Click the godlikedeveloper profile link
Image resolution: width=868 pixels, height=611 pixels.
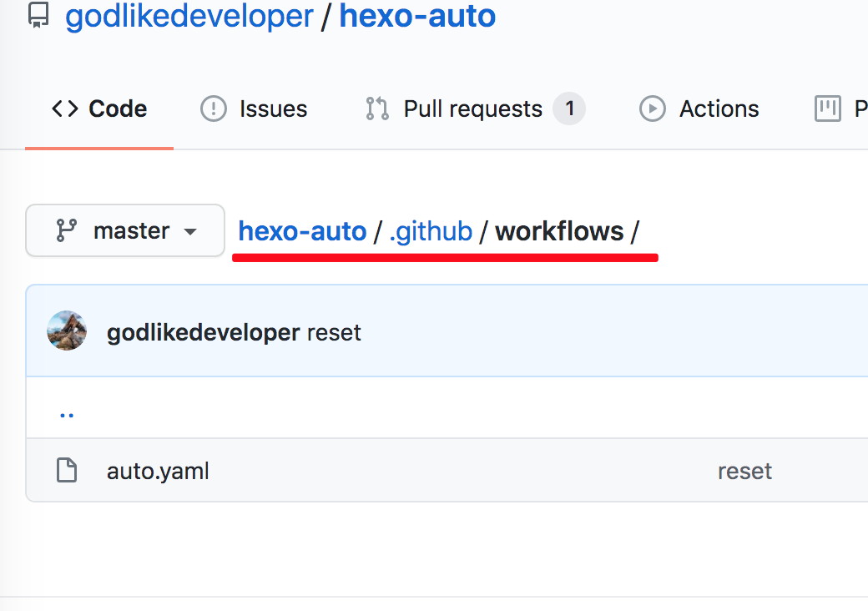click(x=189, y=16)
